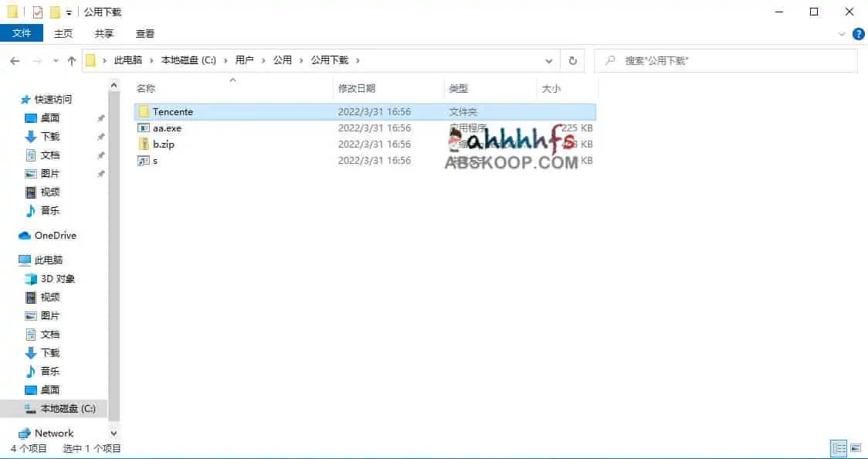The width and height of the screenshot is (868, 459).
Task: Open the address bar dropdown arrow
Action: pyautogui.click(x=548, y=59)
